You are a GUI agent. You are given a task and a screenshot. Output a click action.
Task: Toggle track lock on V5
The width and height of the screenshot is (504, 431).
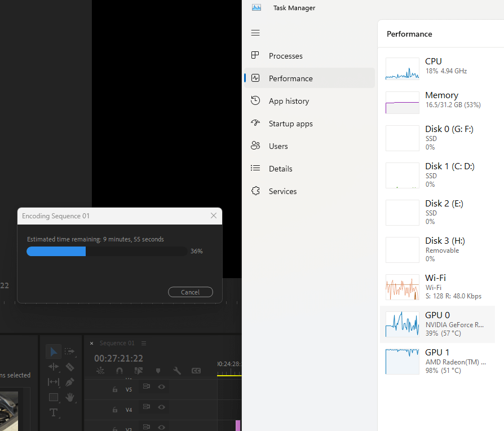(x=115, y=389)
